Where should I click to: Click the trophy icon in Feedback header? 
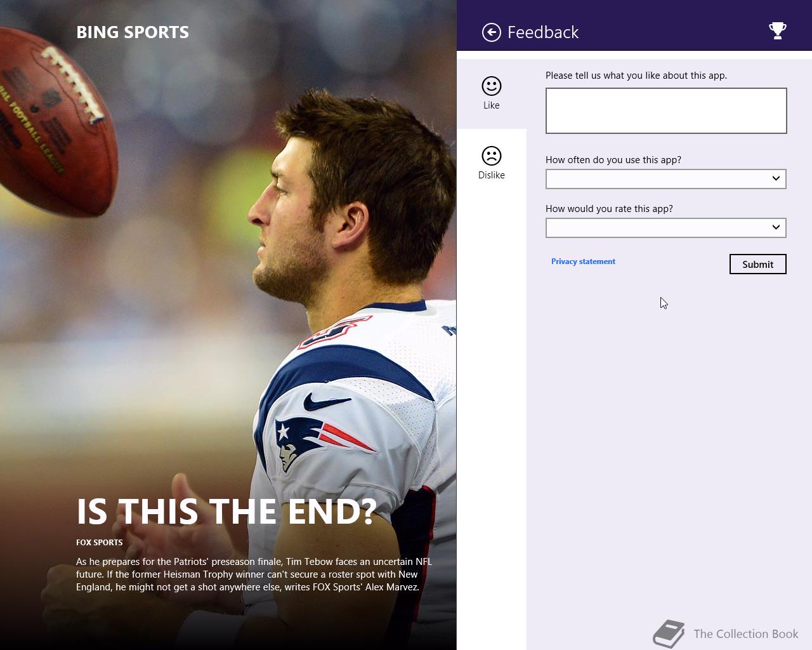pyautogui.click(x=777, y=31)
